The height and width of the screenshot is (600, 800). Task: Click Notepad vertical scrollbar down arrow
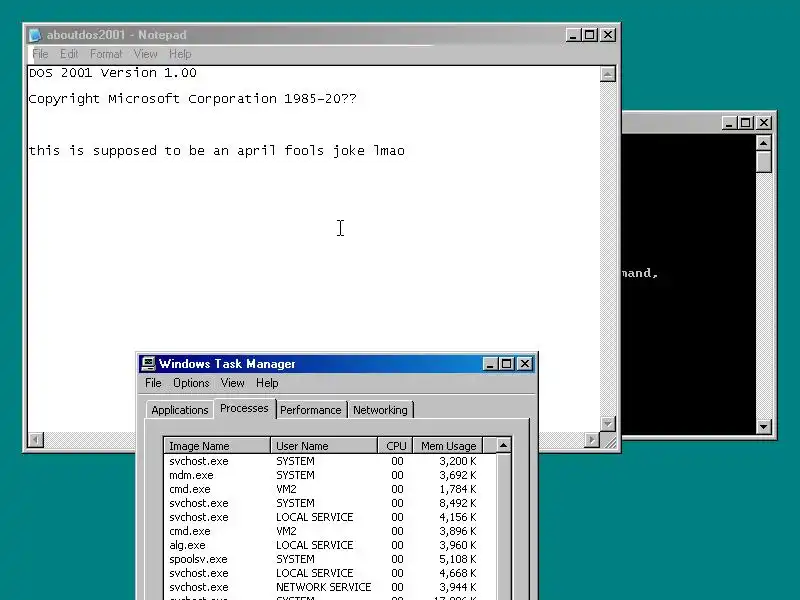[607, 423]
